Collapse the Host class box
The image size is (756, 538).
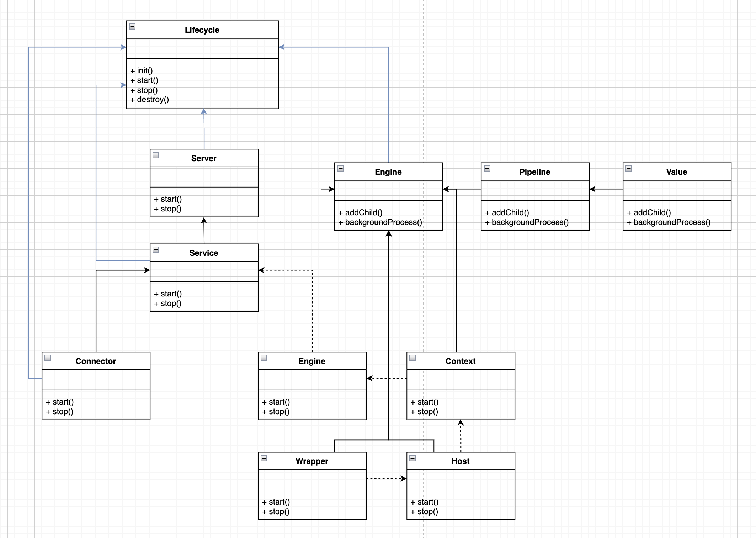(x=412, y=458)
